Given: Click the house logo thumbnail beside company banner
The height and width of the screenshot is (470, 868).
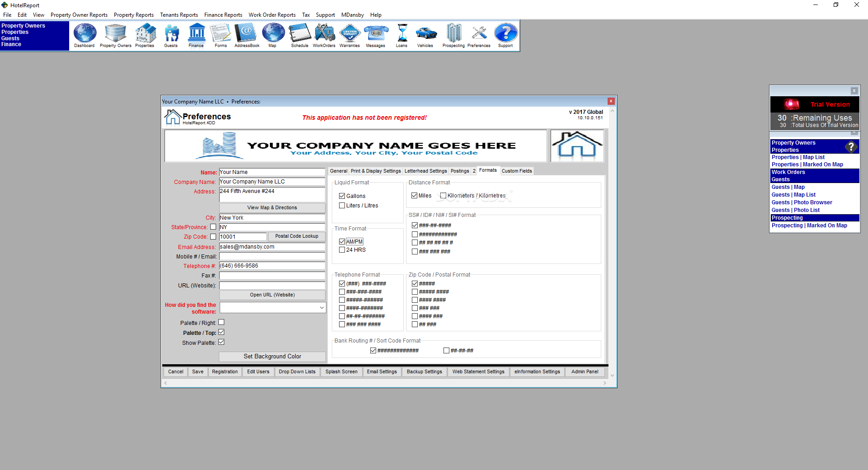Looking at the screenshot, I should point(577,146).
